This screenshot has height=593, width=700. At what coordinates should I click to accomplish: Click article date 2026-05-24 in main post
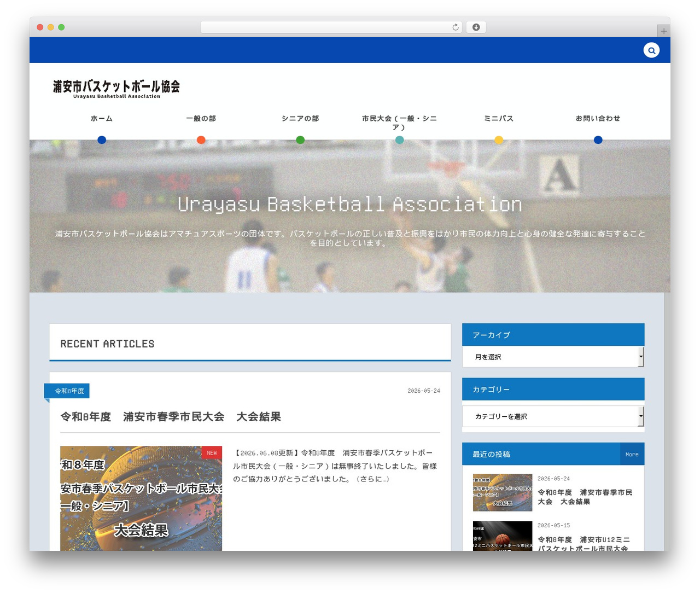(424, 391)
